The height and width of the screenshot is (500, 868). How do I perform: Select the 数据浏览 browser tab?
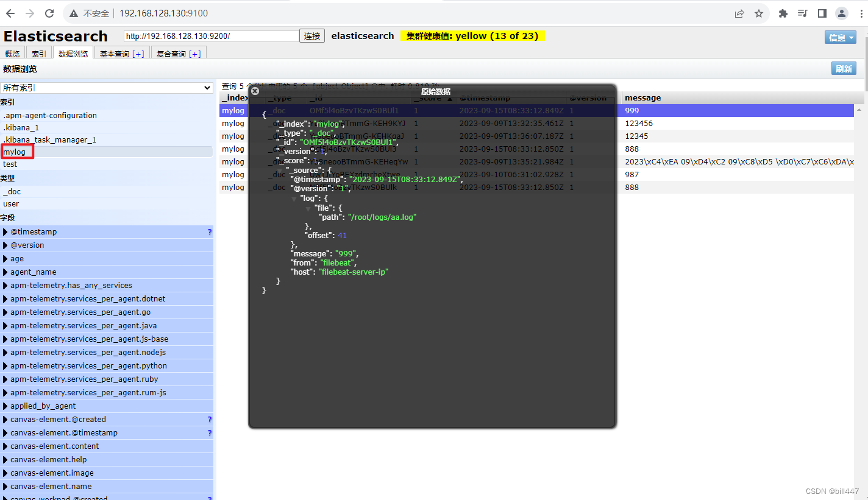(x=73, y=54)
